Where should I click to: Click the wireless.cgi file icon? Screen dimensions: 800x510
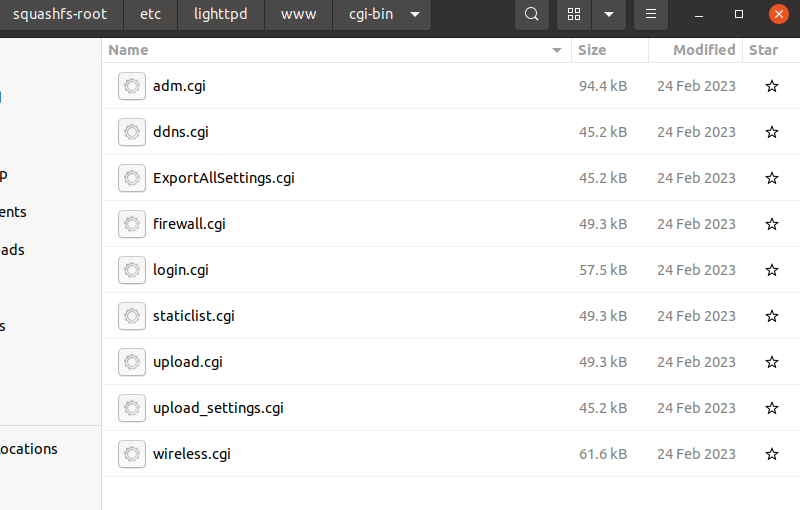coord(131,454)
